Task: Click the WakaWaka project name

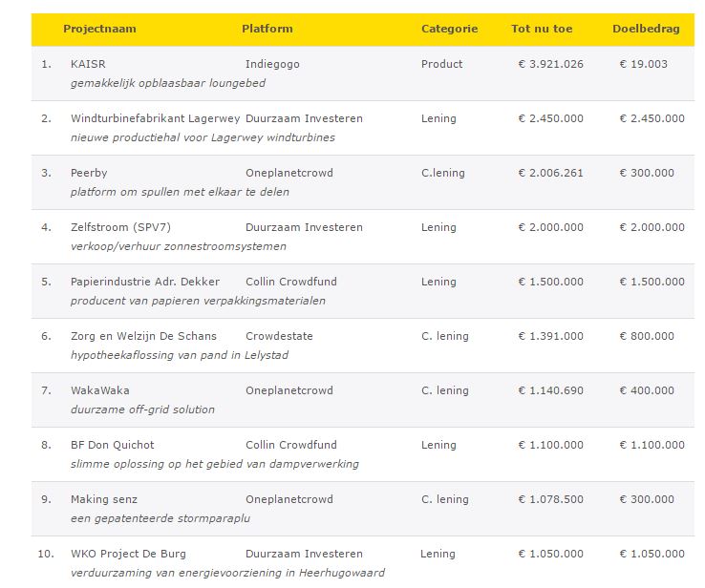Action: coord(99,390)
